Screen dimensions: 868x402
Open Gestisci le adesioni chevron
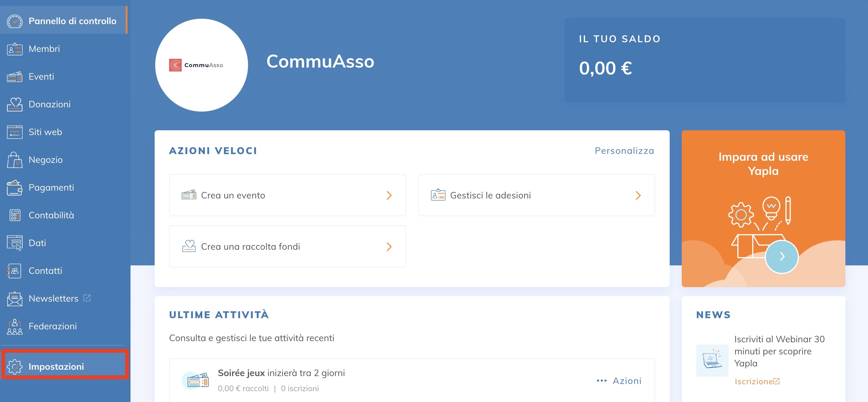tap(638, 196)
